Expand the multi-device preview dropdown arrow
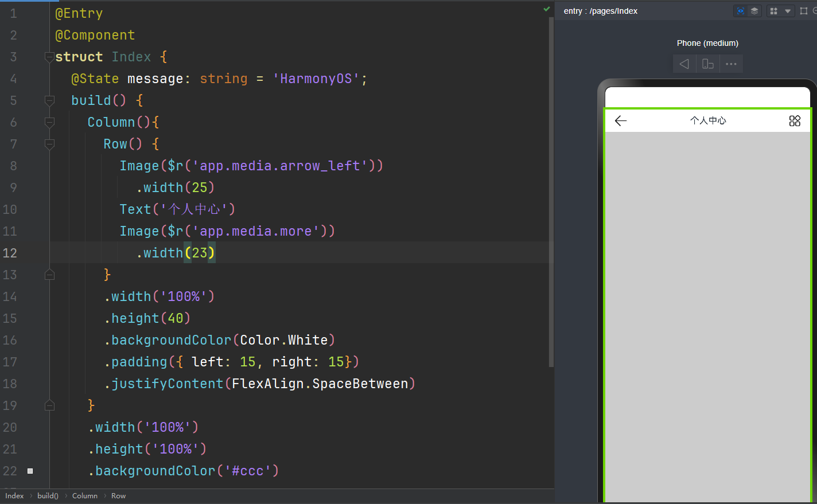 (x=788, y=11)
